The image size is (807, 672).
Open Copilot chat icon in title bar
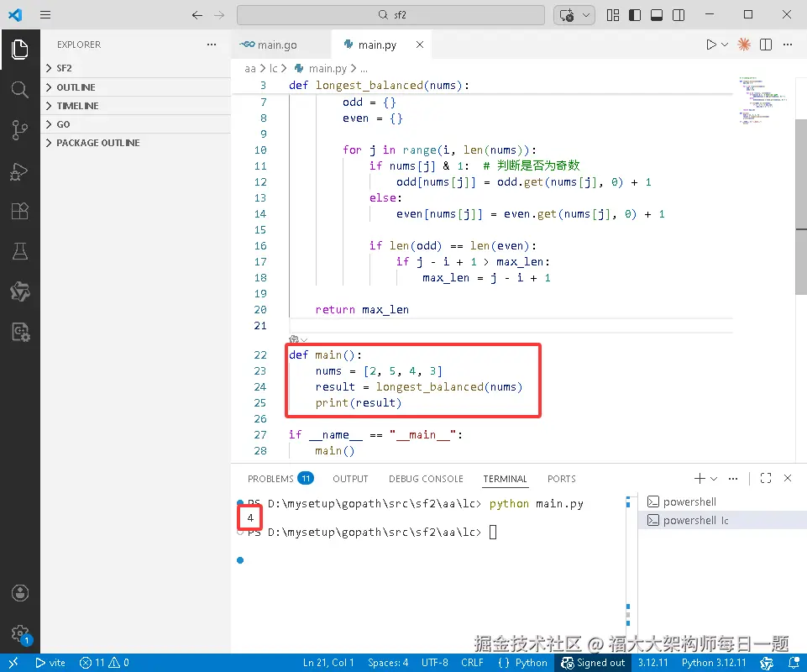pyautogui.click(x=567, y=15)
